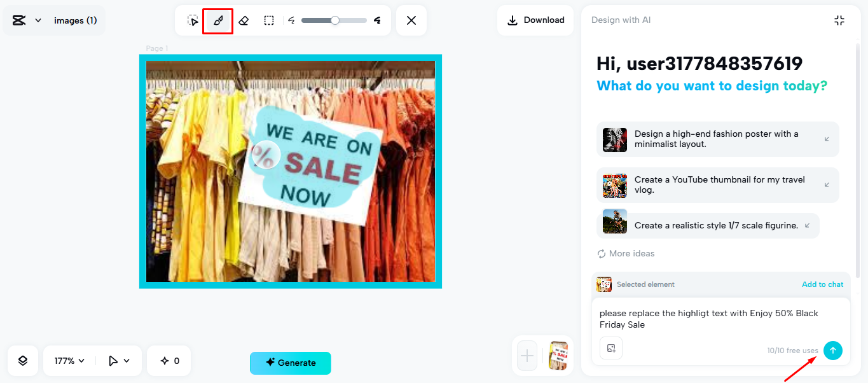Image resolution: width=868 pixels, height=383 pixels.
Task: Select the eraser tool
Action: pos(244,20)
